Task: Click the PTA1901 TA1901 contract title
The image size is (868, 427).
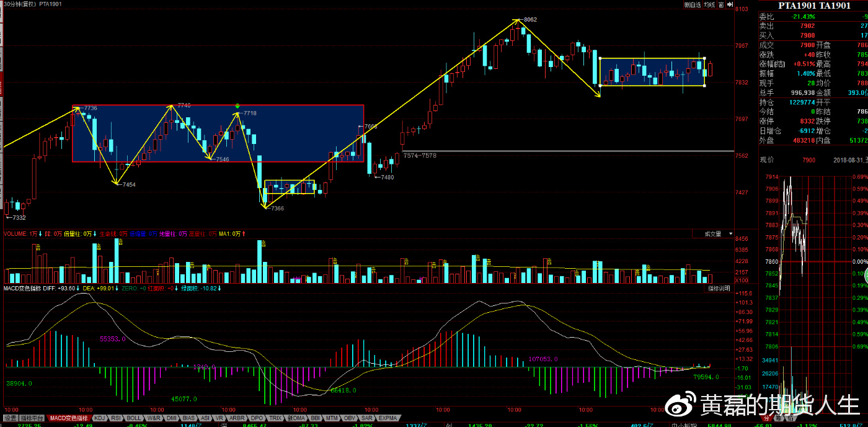Action: (x=813, y=6)
